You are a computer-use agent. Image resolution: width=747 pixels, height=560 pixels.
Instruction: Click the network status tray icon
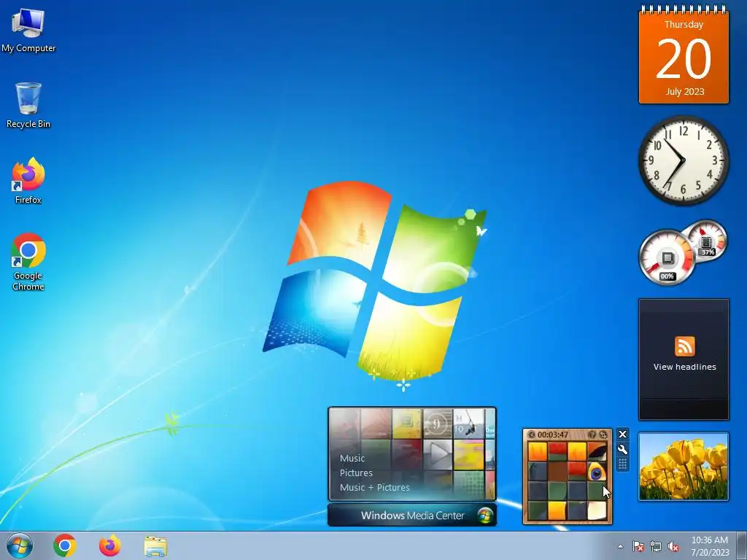tap(656, 546)
